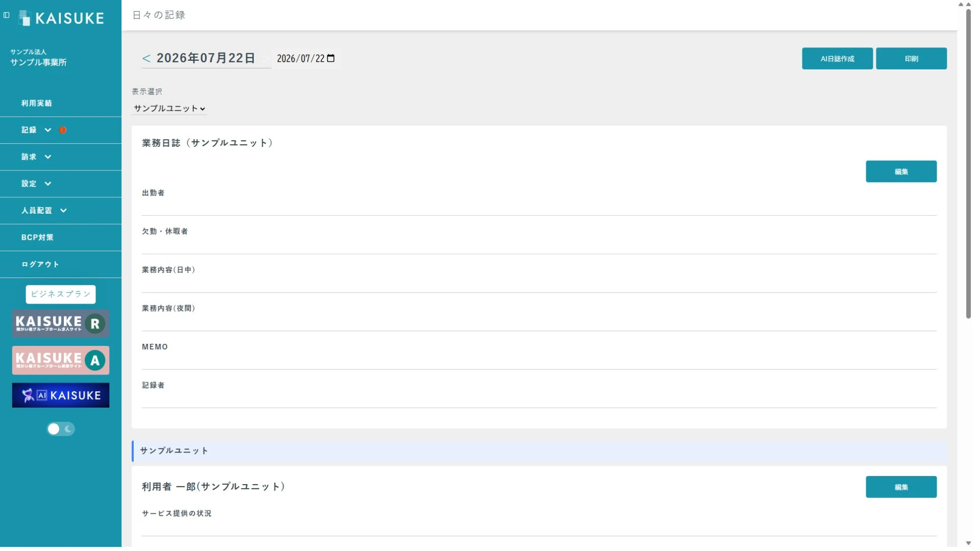Click 日々の記録 page title
Image resolution: width=980 pixels, height=551 pixels.
(159, 15)
